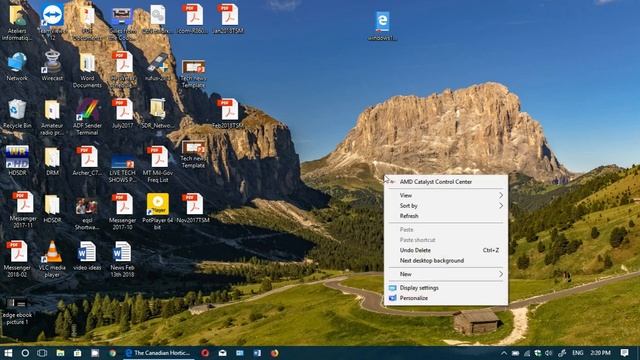Open the Windows Start menu

coord(8,353)
